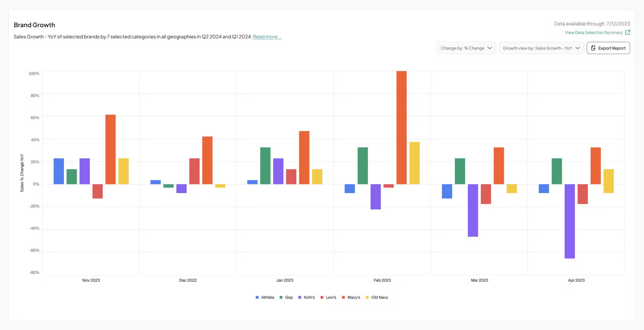
Task: Toggle Gap series in the legend
Action: click(286, 297)
